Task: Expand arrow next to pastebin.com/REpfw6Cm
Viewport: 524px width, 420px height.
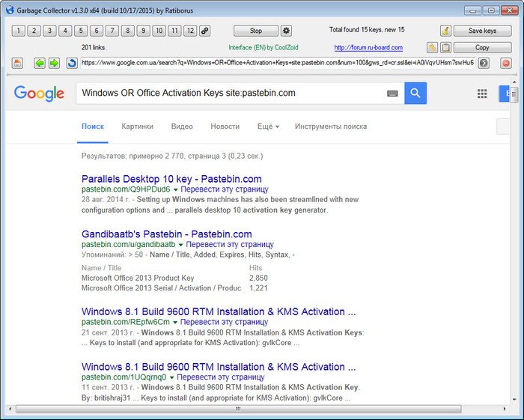Action: click(x=174, y=323)
